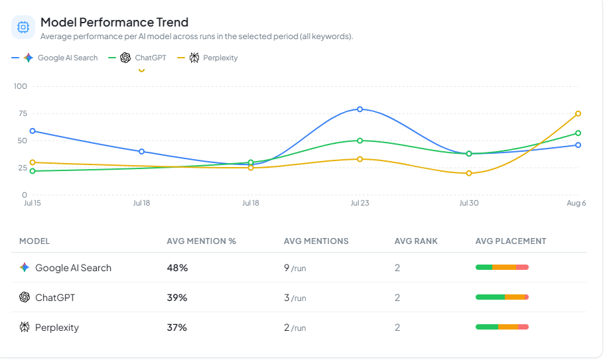This screenshot has height=364, width=611.
Task: Click the Jul 30 axis label
Action: [x=469, y=203]
